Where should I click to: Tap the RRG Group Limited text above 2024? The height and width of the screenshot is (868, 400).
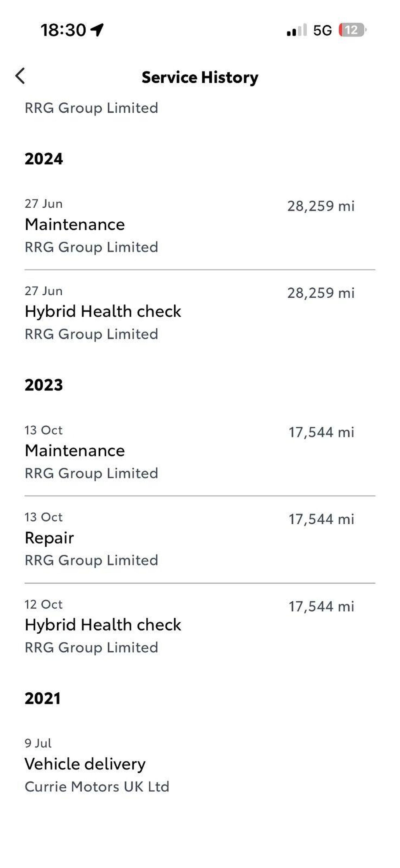click(91, 108)
